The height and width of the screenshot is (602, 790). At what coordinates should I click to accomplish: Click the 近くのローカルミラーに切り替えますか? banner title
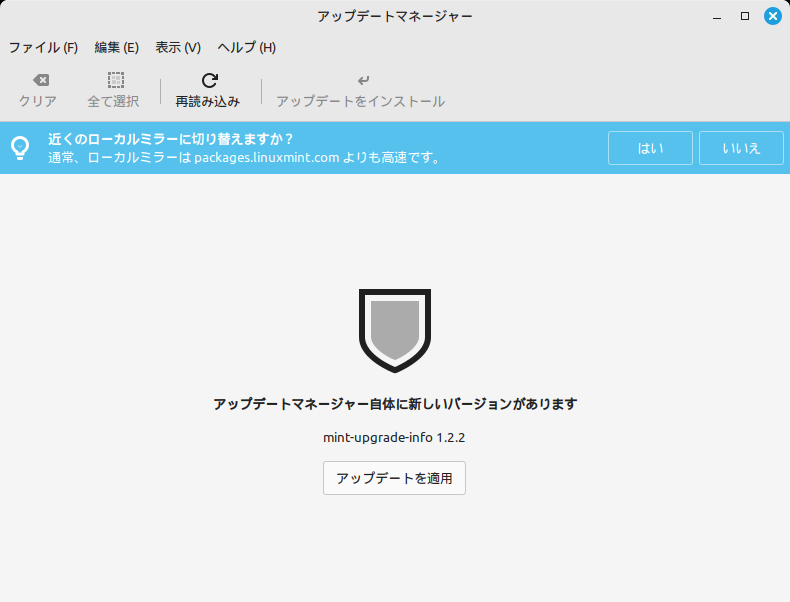click(x=171, y=139)
